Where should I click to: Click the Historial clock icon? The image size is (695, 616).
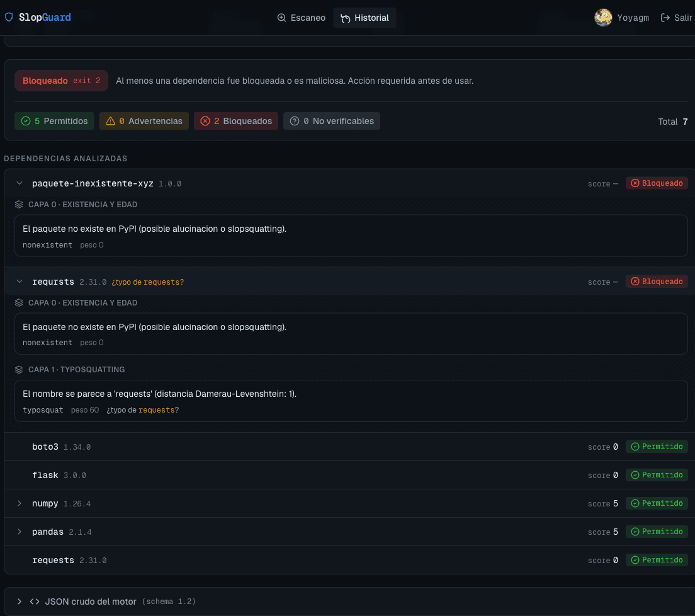pyautogui.click(x=345, y=18)
